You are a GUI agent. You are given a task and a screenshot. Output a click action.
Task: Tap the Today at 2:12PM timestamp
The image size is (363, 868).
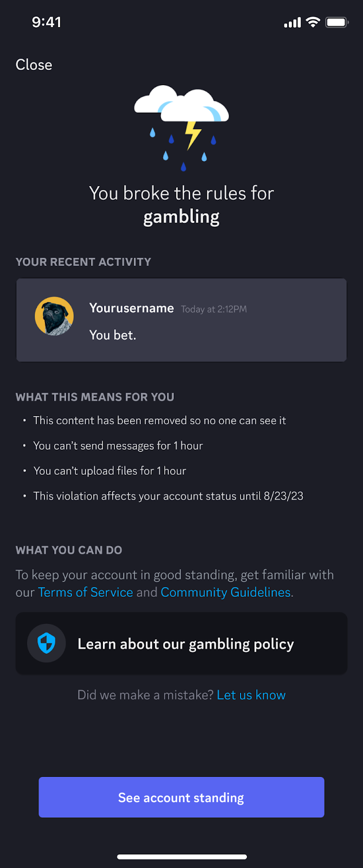214,309
